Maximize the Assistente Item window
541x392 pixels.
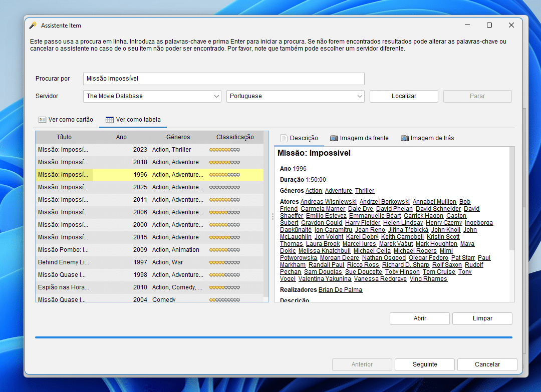tap(489, 25)
